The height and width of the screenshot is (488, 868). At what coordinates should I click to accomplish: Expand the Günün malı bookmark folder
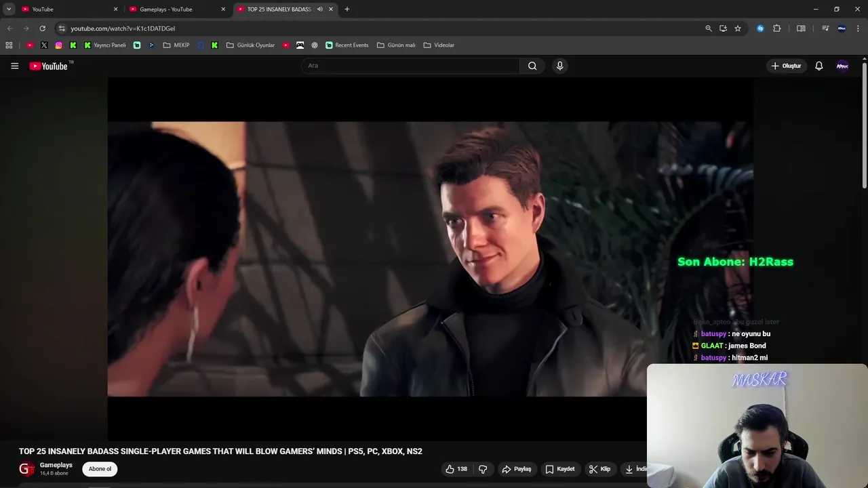coord(396,45)
